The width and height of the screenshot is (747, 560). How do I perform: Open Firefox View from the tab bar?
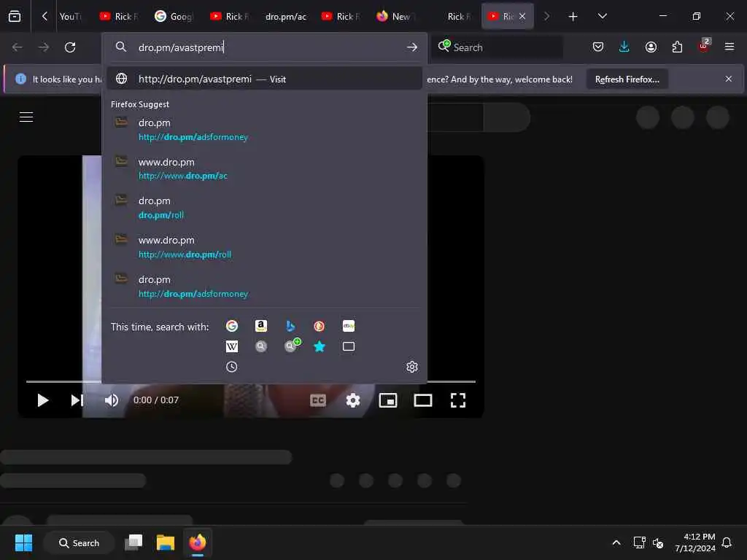point(15,16)
